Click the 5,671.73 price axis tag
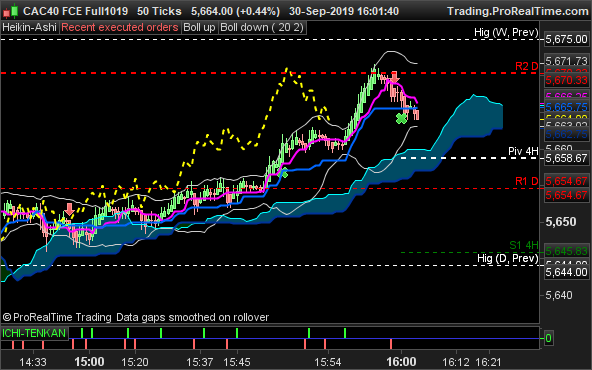Viewport: 592px width, 370px height. [566, 61]
